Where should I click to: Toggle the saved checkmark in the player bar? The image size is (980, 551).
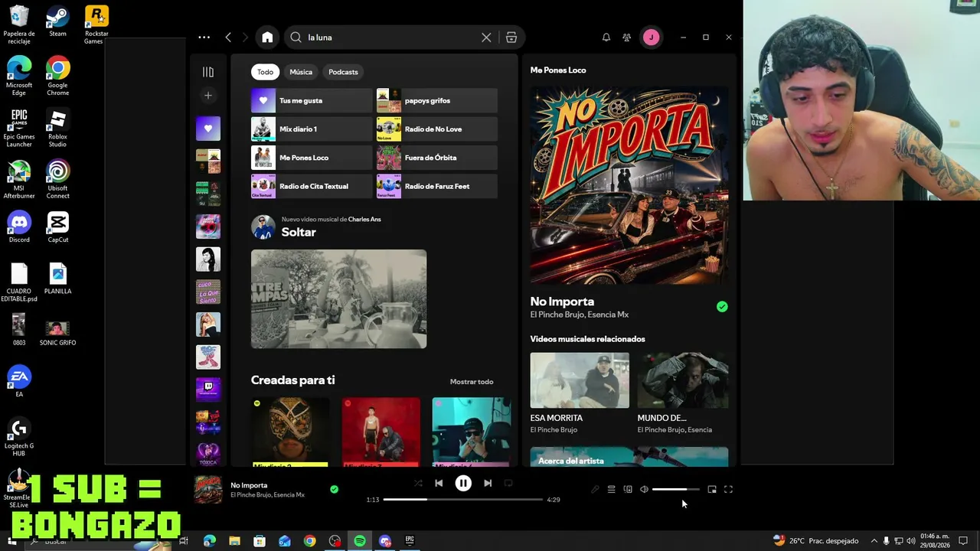pyautogui.click(x=334, y=489)
